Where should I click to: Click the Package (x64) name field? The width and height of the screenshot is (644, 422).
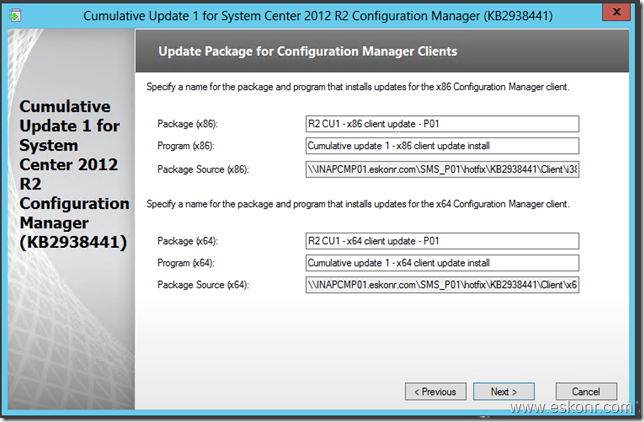[x=442, y=241]
